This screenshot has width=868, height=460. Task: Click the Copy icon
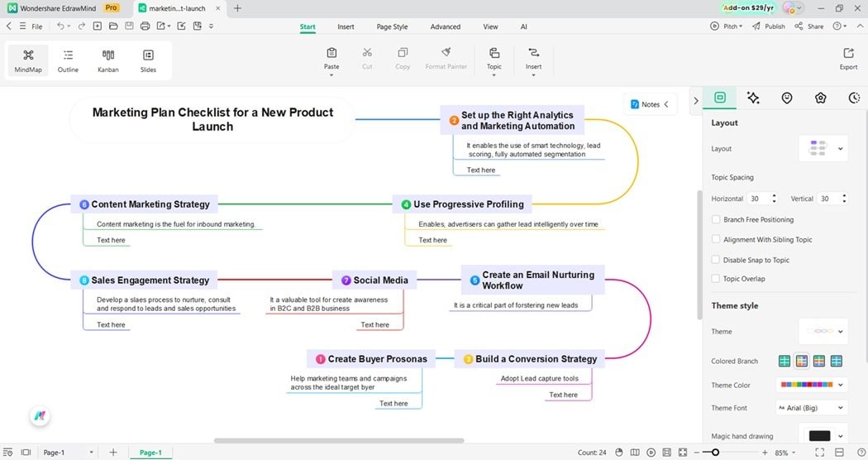click(403, 53)
